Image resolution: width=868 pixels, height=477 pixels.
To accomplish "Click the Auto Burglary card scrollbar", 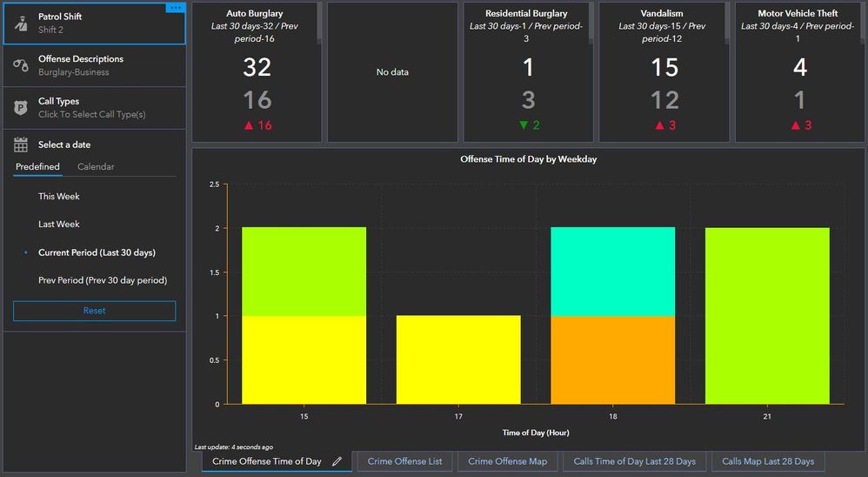I will tap(319, 22).
